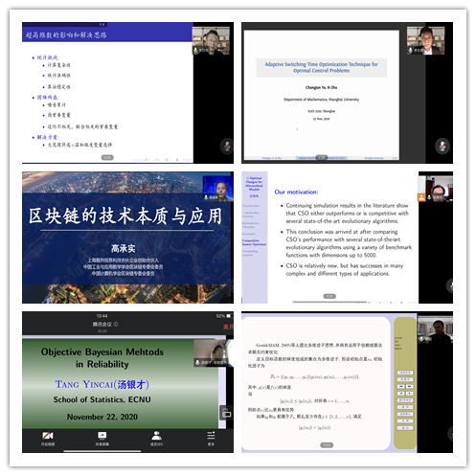The image size is (476, 476).
Task: Open meeting info beside 腾讯会议 title
Action: (x=116, y=324)
